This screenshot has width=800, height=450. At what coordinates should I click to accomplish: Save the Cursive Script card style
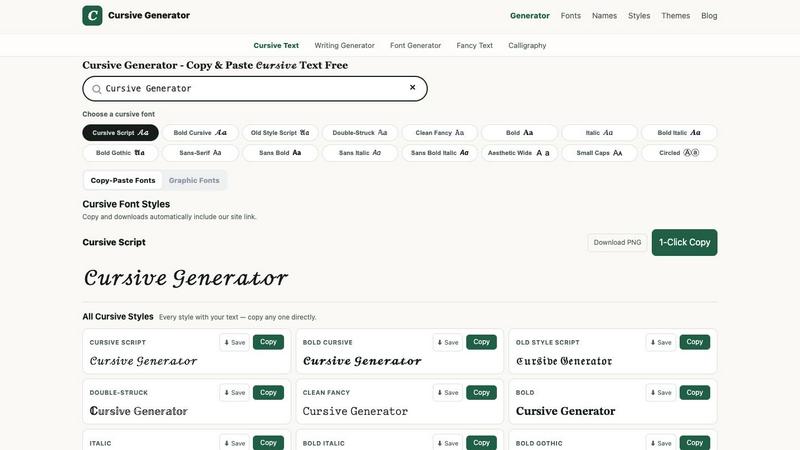click(x=235, y=342)
